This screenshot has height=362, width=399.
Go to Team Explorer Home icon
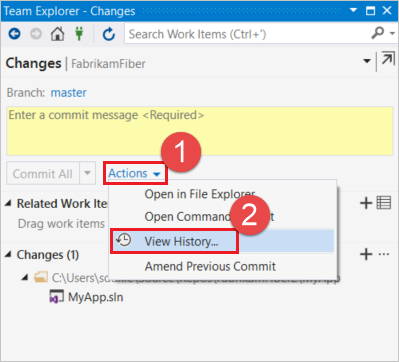click(57, 34)
